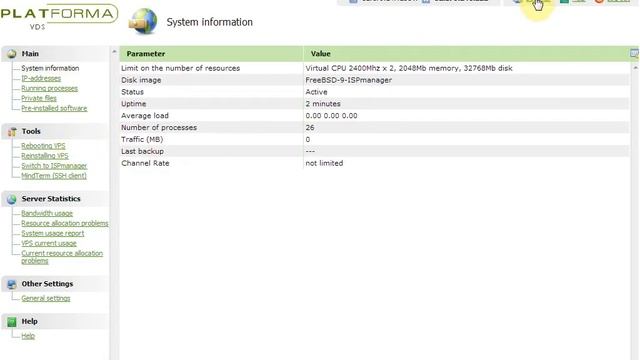640x360 pixels.
Task: Click the Tools section toolbox icon
Action: (12, 131)
